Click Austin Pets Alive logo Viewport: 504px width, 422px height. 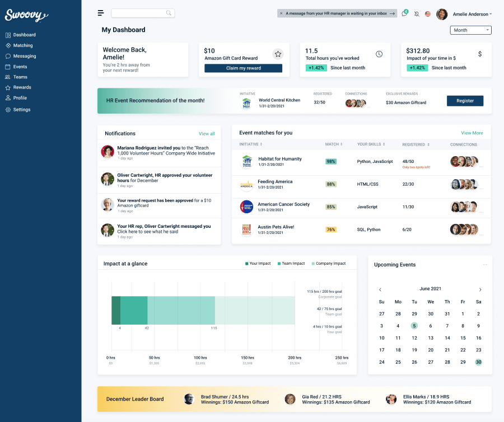coord(246,229)
